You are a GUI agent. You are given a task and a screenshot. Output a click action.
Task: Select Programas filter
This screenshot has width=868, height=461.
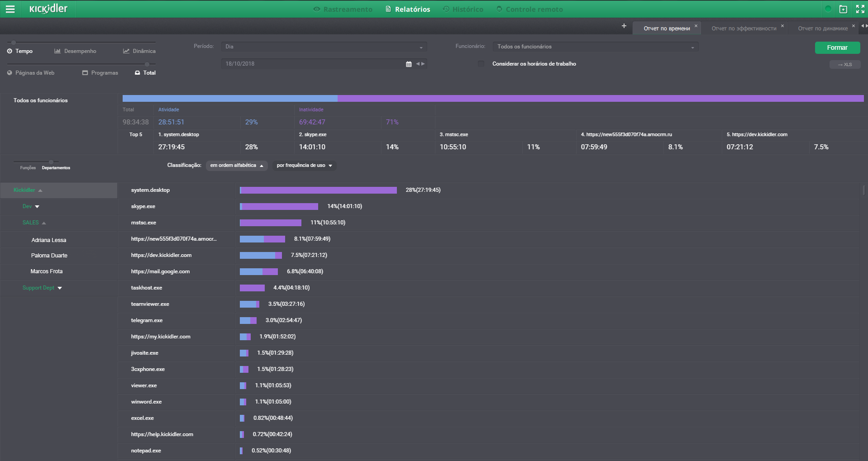click(100, 73)
